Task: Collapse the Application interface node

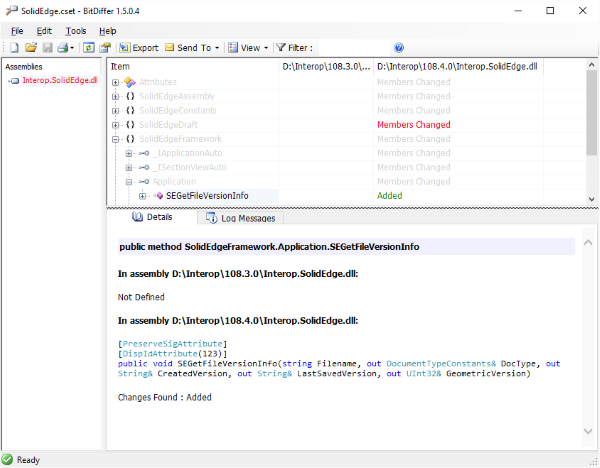Action: point(129,182)
